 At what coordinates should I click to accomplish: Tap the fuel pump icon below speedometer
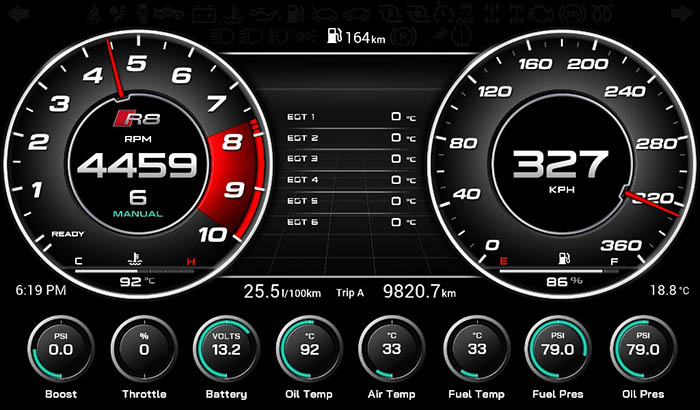tap(564, 259)
